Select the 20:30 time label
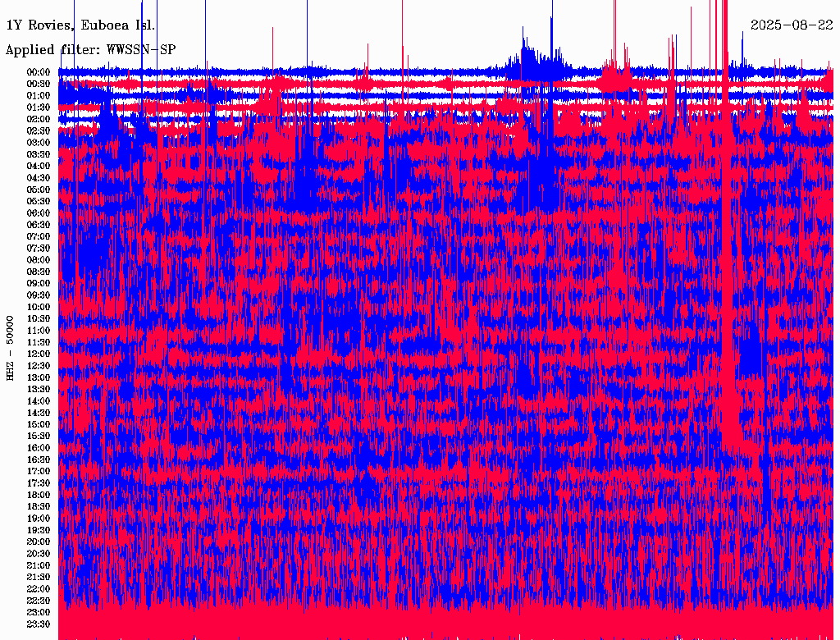 coord(39,553)
